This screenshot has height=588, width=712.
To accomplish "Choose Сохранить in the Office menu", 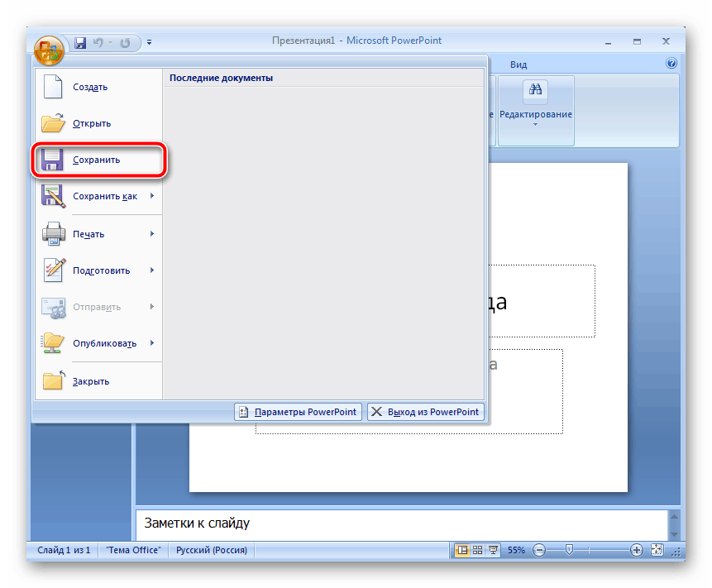I will (98, 160).
